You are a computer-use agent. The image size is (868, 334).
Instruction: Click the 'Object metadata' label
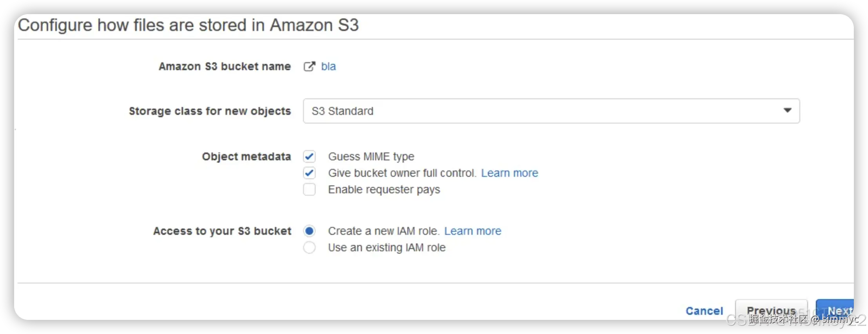pyautogui.click(x=246, y=157)
